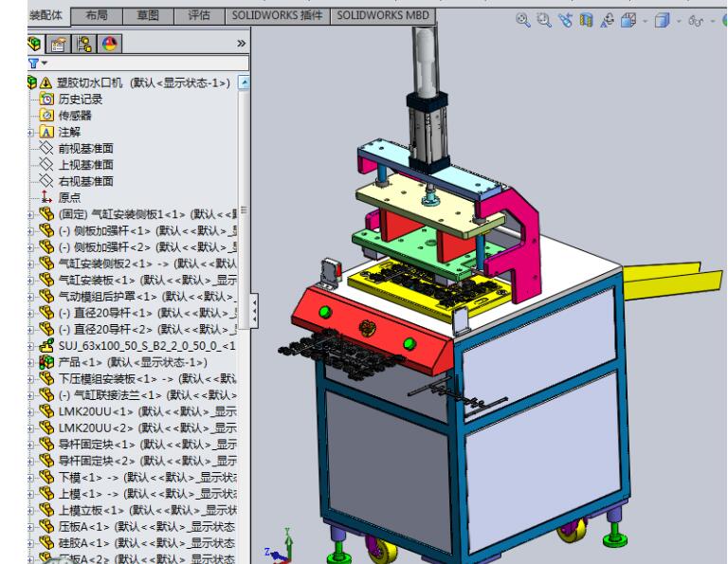Select the 压板A<1> tree item
The height and width of the screenshot is (564, 728).
pos(147,527)
